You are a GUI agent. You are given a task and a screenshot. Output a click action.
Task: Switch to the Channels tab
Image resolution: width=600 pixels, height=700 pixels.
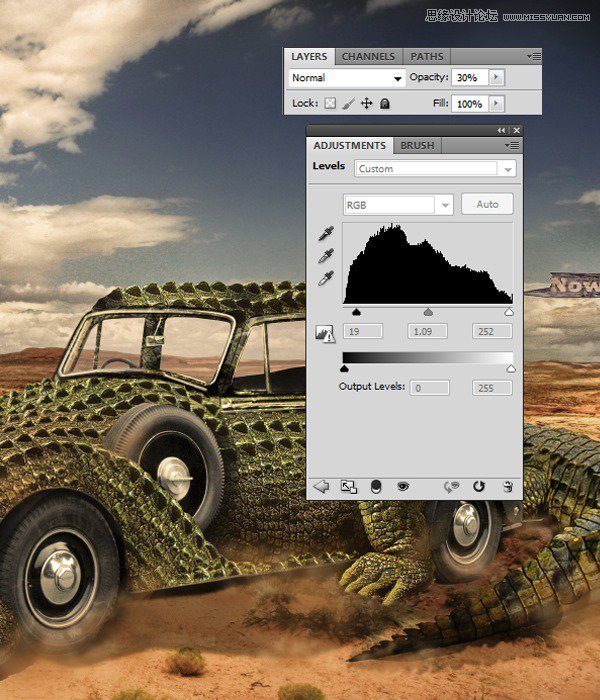(x=368, y=57)
